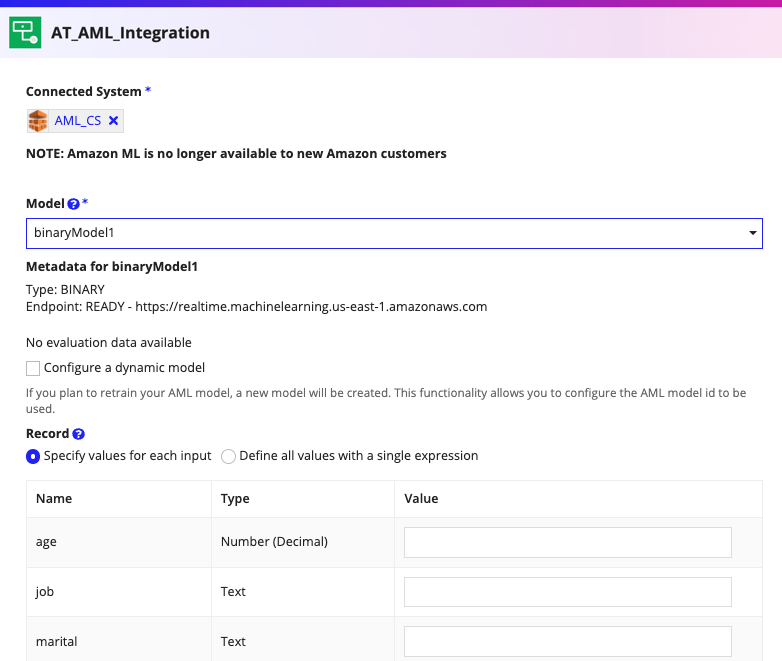
Task: Open the AML_CS connected system link
Action: 78,121
